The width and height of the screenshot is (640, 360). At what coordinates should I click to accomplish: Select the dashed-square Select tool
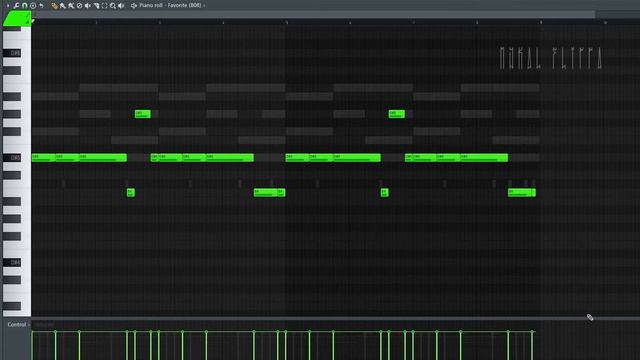pos(104,6)
